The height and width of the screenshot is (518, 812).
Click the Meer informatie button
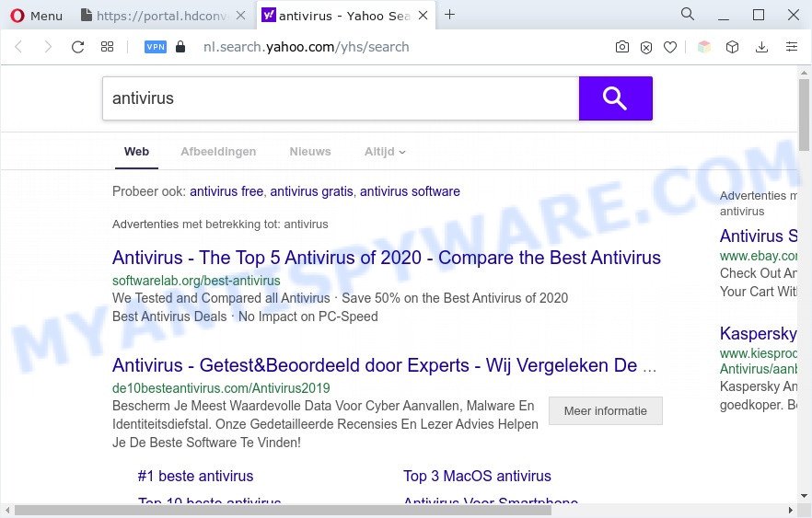(x=606, y=411)
